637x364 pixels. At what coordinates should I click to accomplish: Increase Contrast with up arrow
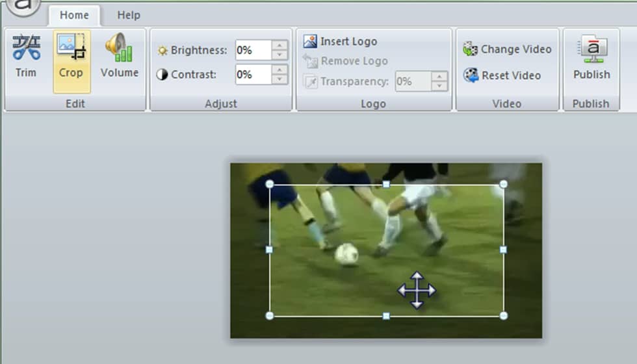(279, 70)
